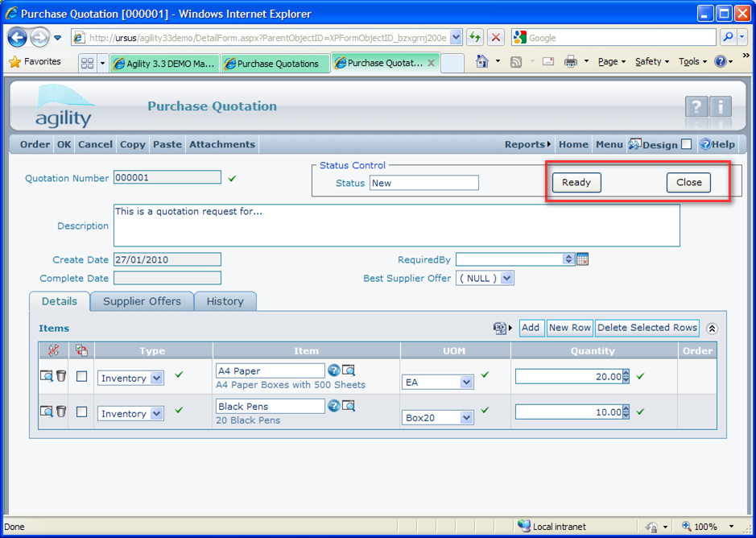This screenshot has width=756, height=538.
Task: Tick the checkbox for the A4 Paper row
Action: (81, 377)
